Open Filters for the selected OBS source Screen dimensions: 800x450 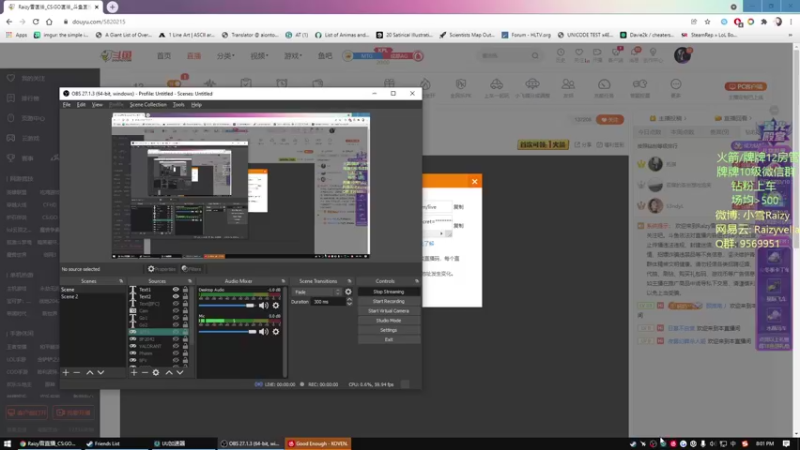coord(191,269)
